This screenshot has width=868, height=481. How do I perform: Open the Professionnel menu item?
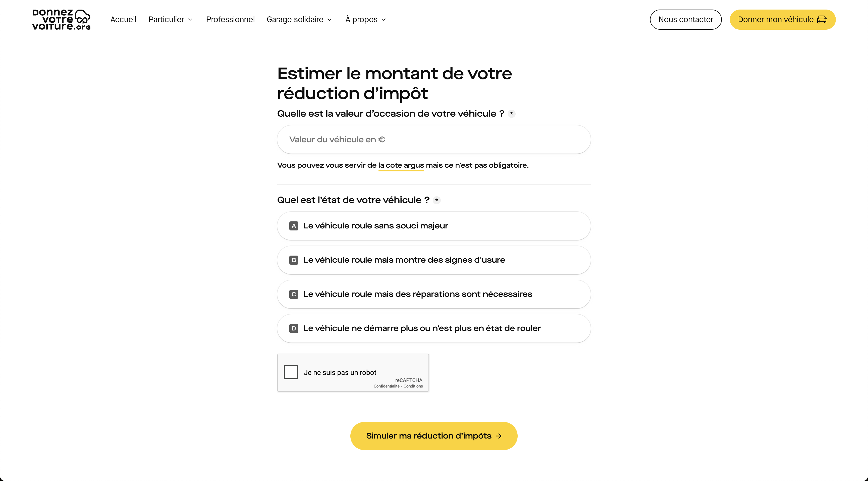(x=230, y=20)
